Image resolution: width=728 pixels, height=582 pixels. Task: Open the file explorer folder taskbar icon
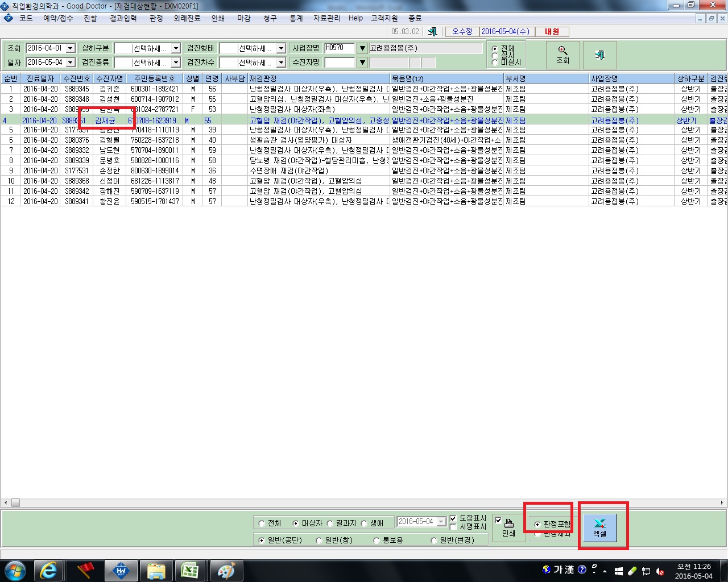[x=156, y=571]
